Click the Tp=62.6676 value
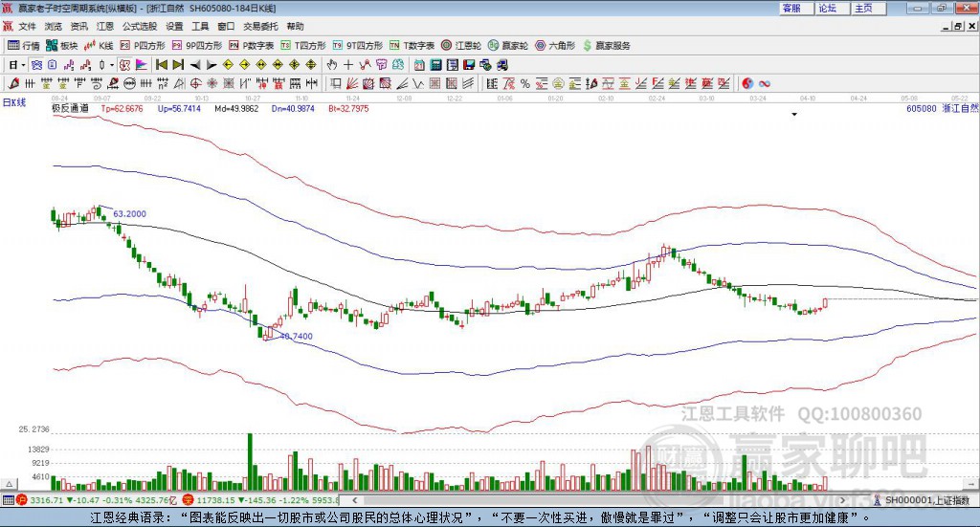The width and height of the screenshot is (980, 527). click(x=122, y=109)
